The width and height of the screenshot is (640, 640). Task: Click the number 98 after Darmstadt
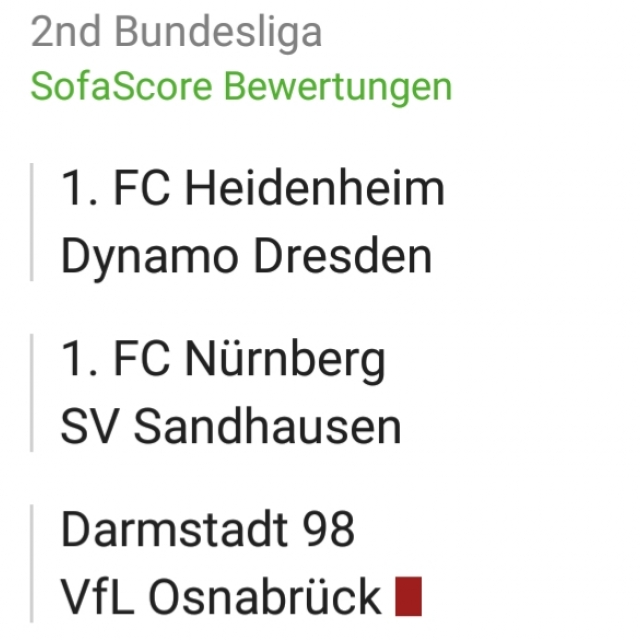(328, 529)
